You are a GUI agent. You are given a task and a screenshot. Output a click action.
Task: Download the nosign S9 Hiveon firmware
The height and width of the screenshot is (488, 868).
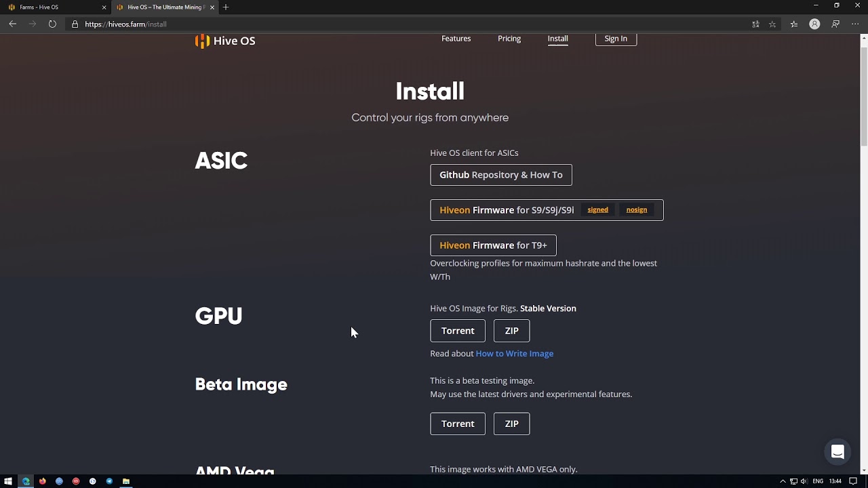tap(636, 210)
